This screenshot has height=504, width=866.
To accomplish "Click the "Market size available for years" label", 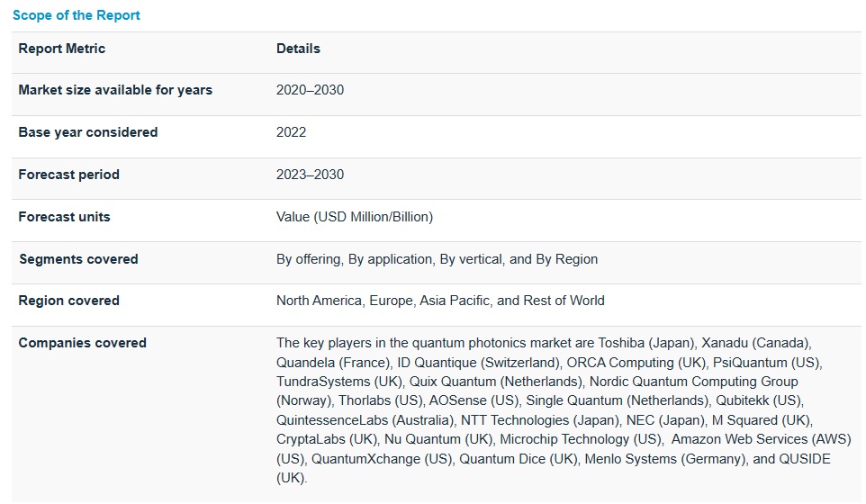I will 115,90.
